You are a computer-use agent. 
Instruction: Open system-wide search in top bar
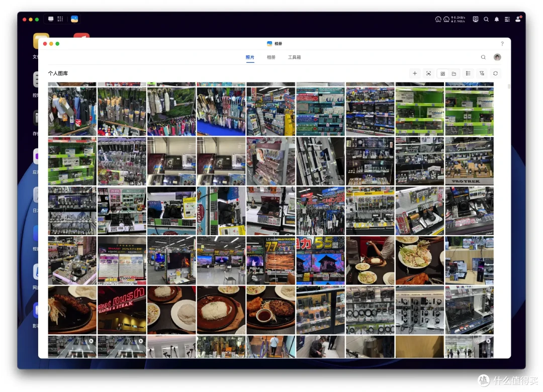486,20
